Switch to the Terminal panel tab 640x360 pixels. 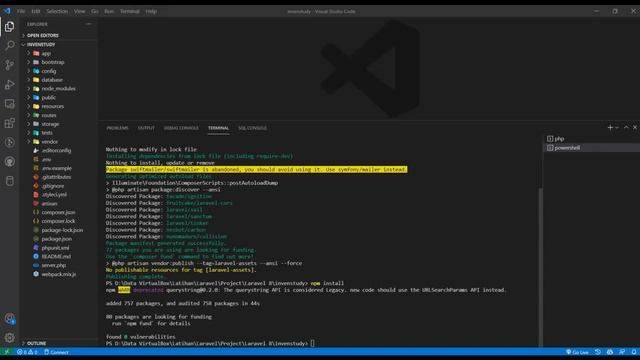point(218,128)
